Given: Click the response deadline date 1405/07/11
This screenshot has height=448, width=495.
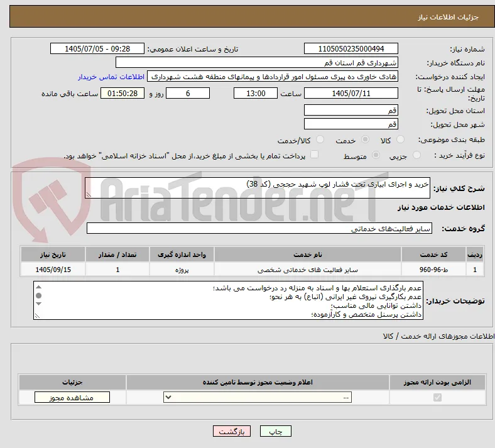Looking at the screenshot, I should [x=351, y=93].
